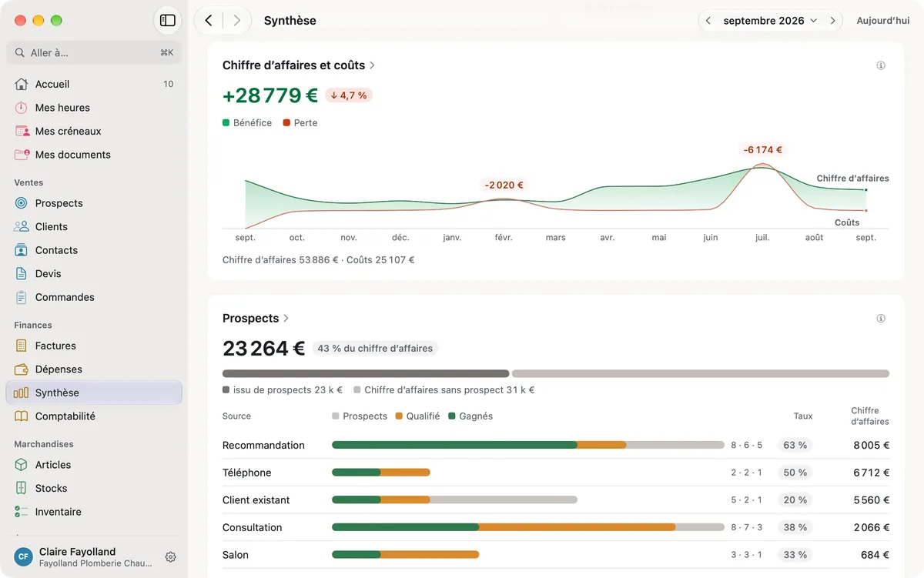Open Mes heures in sidebar

point(94,108)
